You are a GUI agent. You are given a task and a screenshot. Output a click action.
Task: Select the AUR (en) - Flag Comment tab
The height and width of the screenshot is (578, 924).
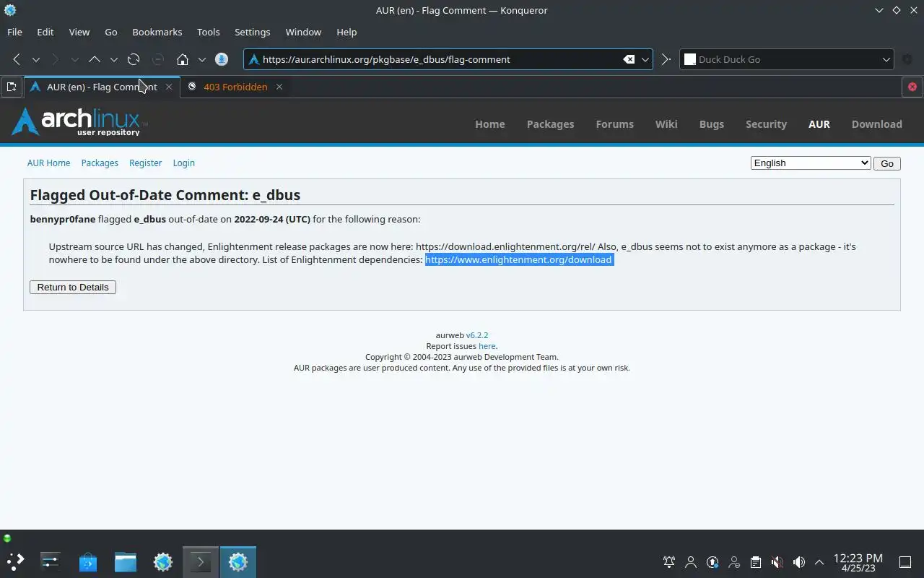(x=101, y=87)
